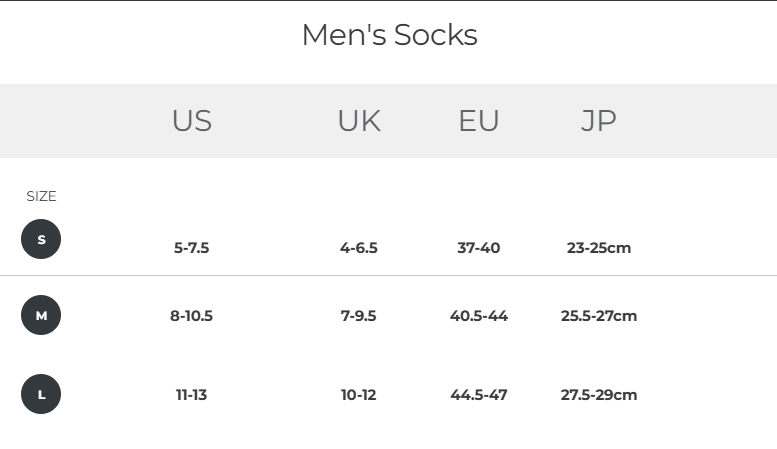Click the US column header
Screen dimensions: 777x449
pyautogui.click(x=192, y=121)
